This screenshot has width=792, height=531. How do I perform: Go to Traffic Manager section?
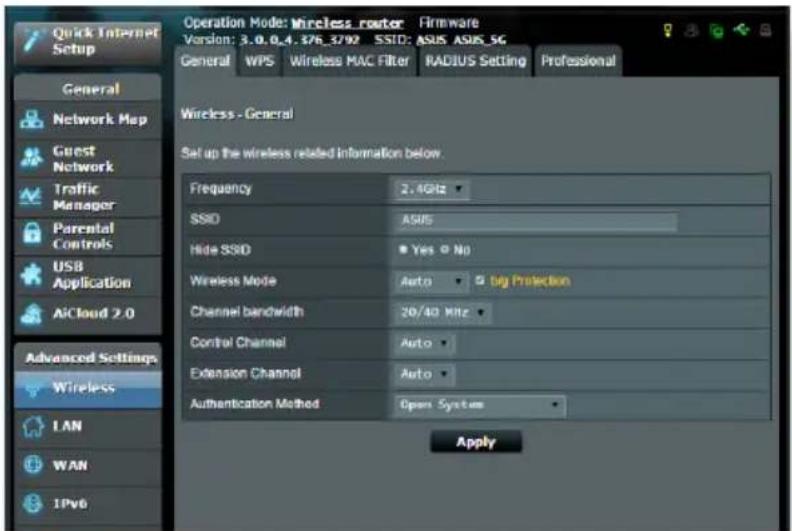pos(88,197)
